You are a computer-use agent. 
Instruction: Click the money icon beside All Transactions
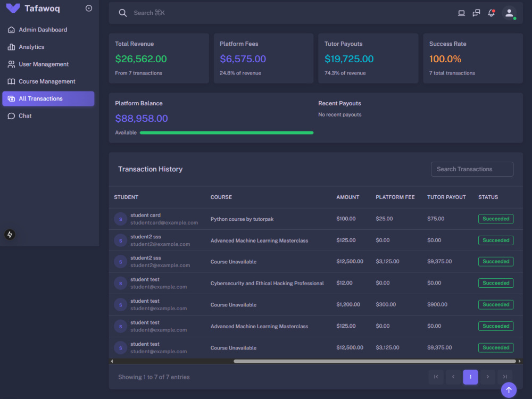pos(11,99)
